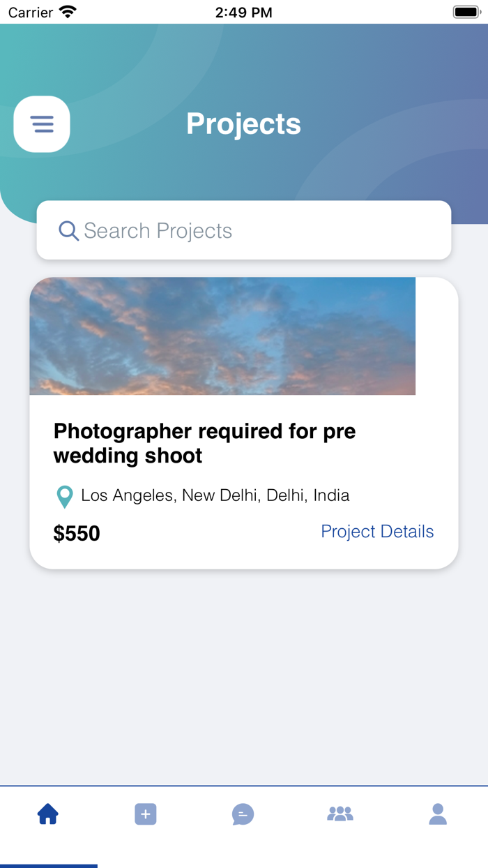The height and width of the screenshot is (868, 488).
Task: Switch to the people group tab
Action: coord(340,814)
